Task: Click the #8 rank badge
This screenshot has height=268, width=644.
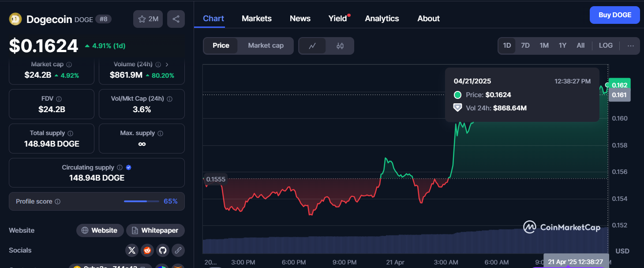Action: click(104, 19)
